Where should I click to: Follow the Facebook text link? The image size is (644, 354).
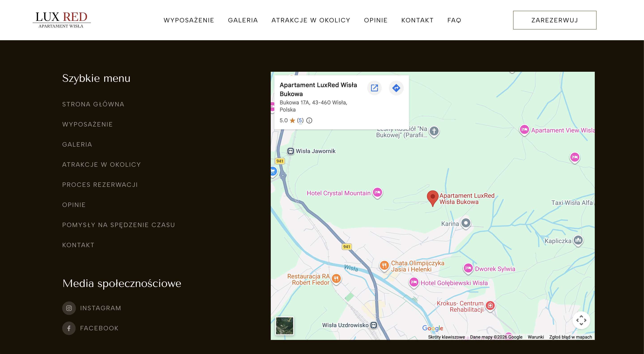point(99,328)
